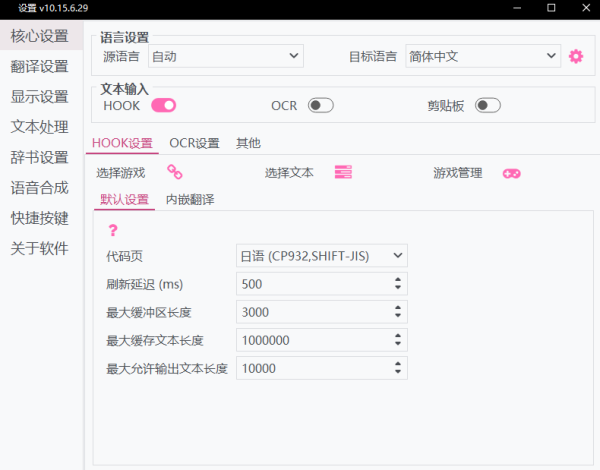Click the 语言设置 group title
The image size is (600, 470).
(x=124, y=38)
